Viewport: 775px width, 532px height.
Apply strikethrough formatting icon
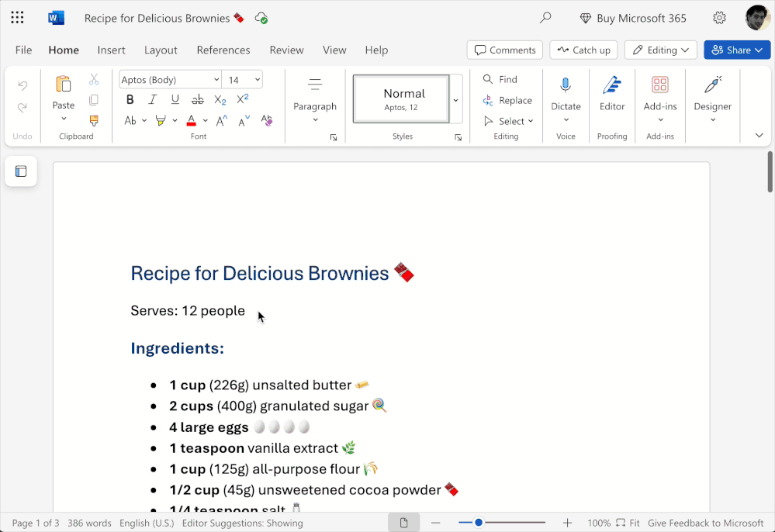point(198,99)
